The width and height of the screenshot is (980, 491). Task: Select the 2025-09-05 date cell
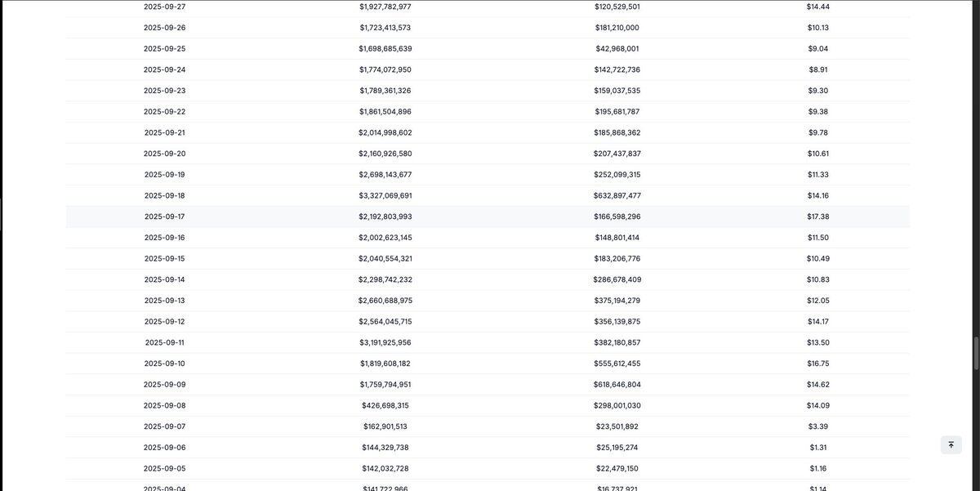[x=165, y=468]
